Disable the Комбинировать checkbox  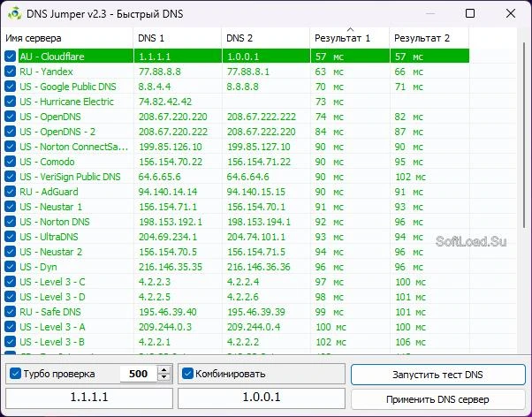pyautogui.click(x=187, y=374)
